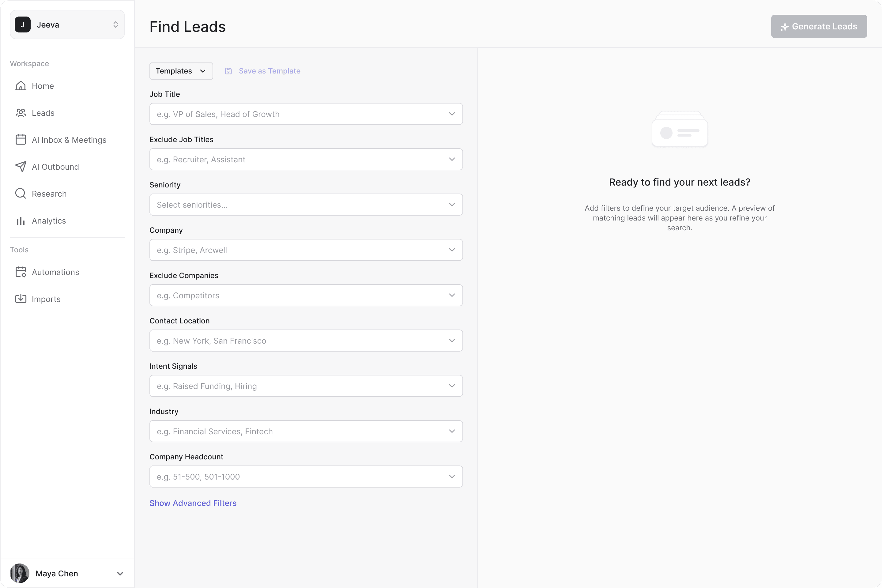
Task: Open the Automations tool label
Action: 55,272
